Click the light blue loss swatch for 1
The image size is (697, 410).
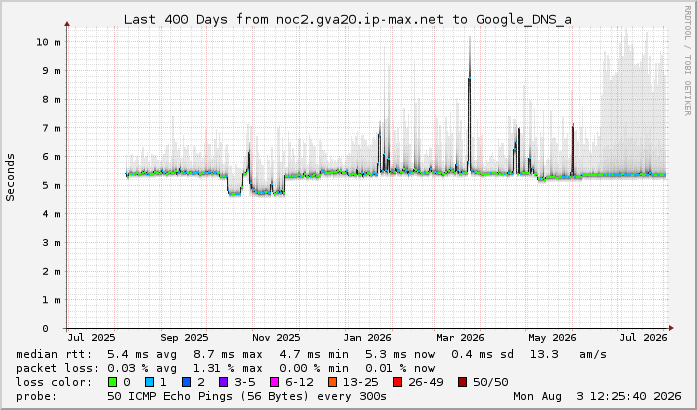pos(149,382)
